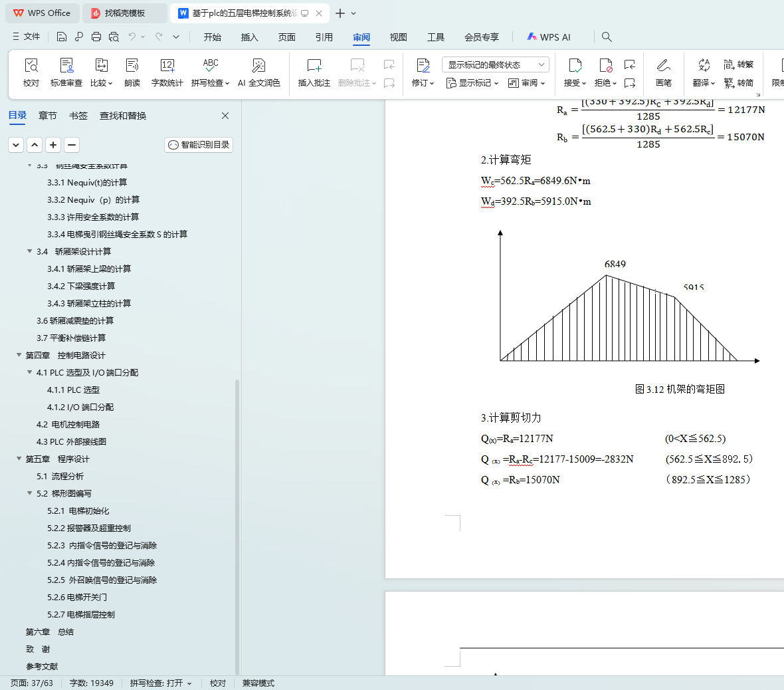Switch to 书签 pane tab
This screenshot has width=784, height=690.
tap(78, 116)
